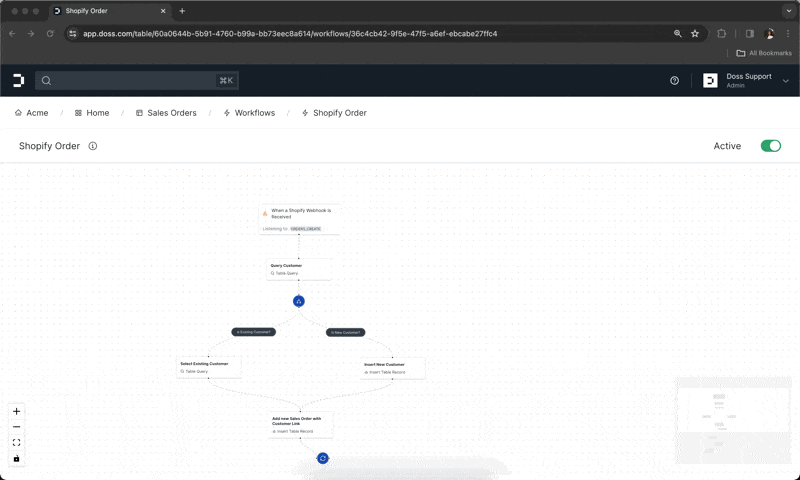Expand the Doss Support account menu

[786, 81]
